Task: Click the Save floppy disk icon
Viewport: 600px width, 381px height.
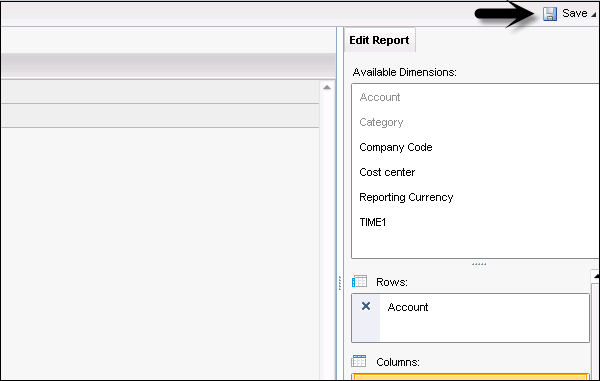Action: click(x=550, y=14)
